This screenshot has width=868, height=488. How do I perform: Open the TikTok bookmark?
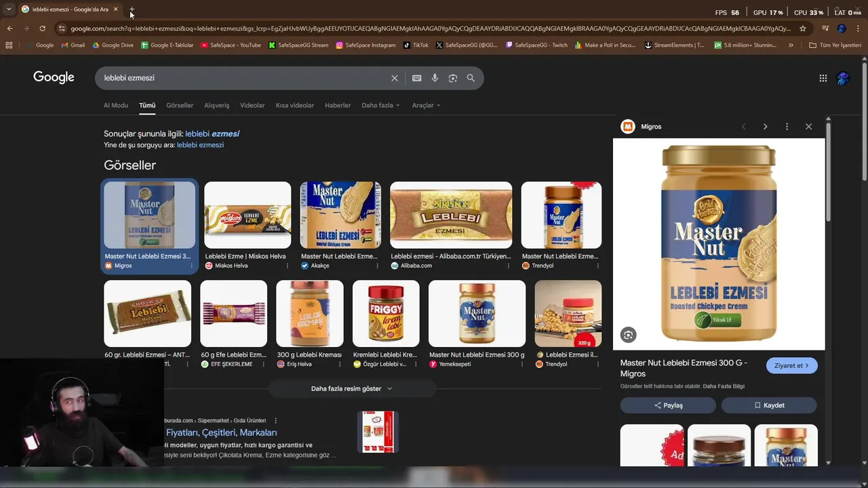click(416, 45)
